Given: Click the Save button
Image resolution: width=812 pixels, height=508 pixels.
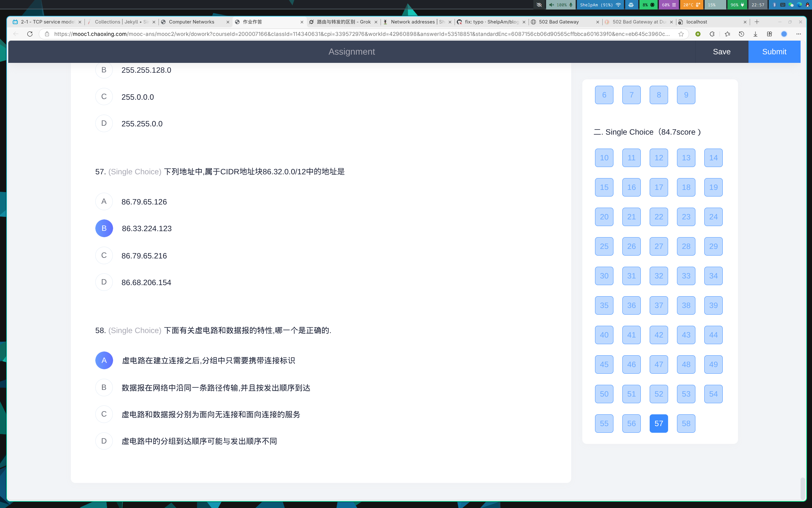Looking at the screenshot, I should pyautogui.click(x=722, y=51).
